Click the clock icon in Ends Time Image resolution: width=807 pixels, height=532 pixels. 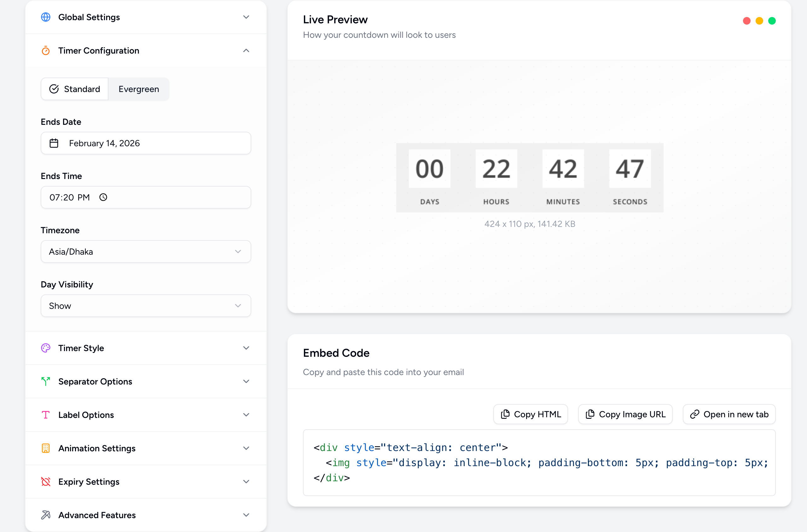(x=103, y=197)
